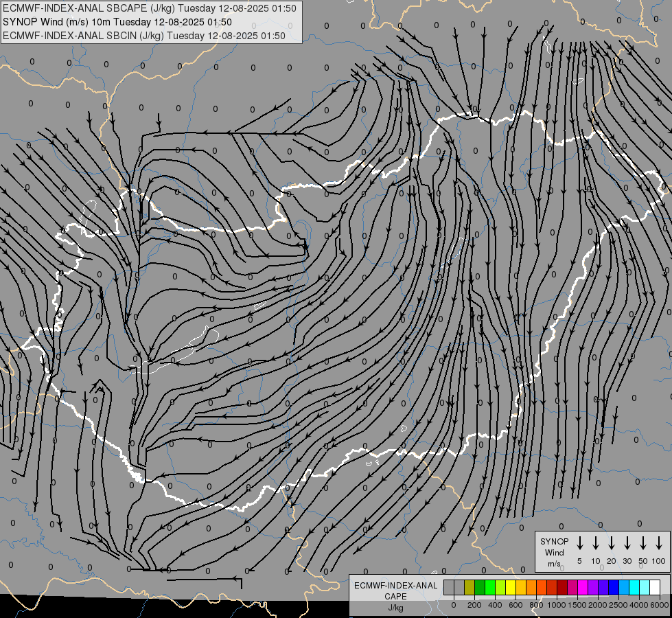Image resolution: width=672 pixels, height=618 pixels.
Task: Click the SBCAPE title line in header box
Action: [x=150, y=8]
